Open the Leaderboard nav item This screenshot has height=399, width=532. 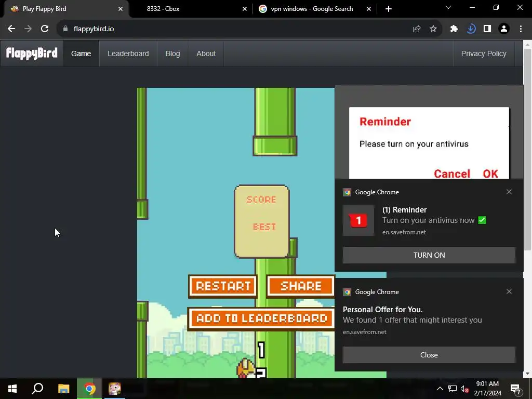click(x=128, y=54)
